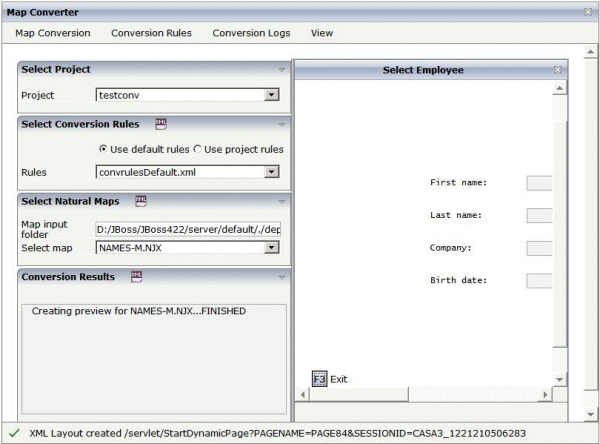
Task: Collapse the Select Project section
Action: 282,70
